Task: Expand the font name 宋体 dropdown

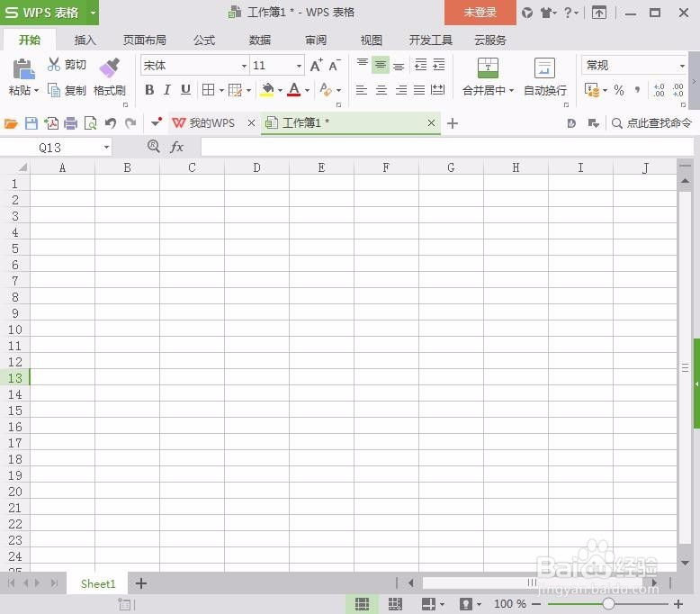Action: coord(244,66)
